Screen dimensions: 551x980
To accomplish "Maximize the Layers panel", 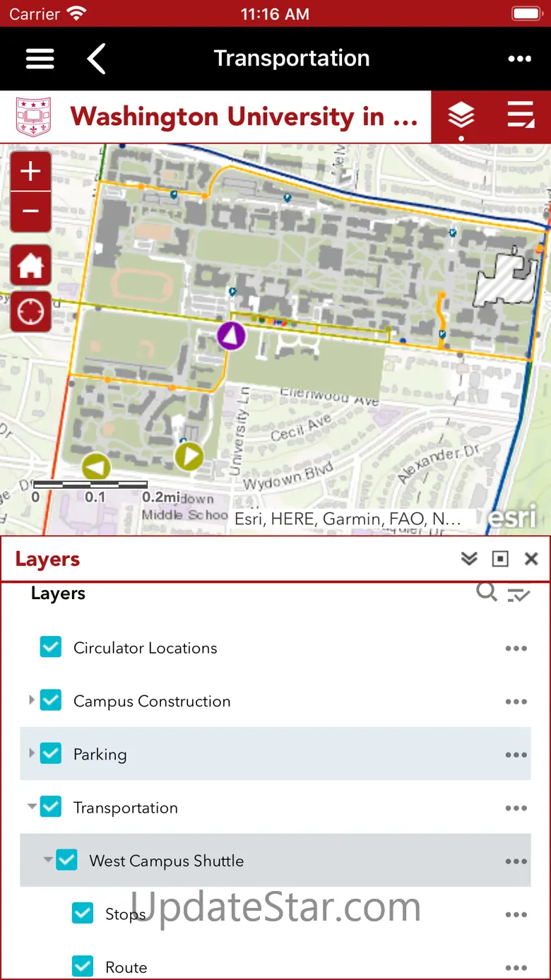I will click(500, 559).
